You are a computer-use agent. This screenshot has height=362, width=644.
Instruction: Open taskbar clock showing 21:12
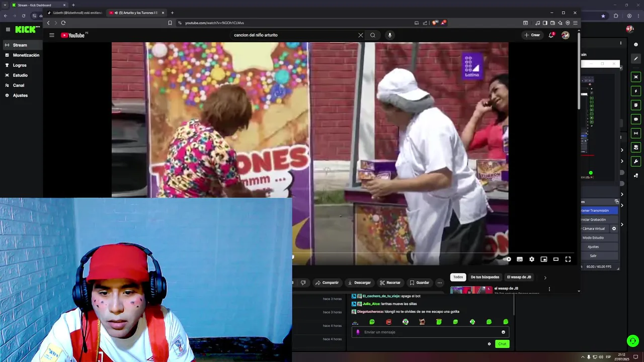(622, 357)
